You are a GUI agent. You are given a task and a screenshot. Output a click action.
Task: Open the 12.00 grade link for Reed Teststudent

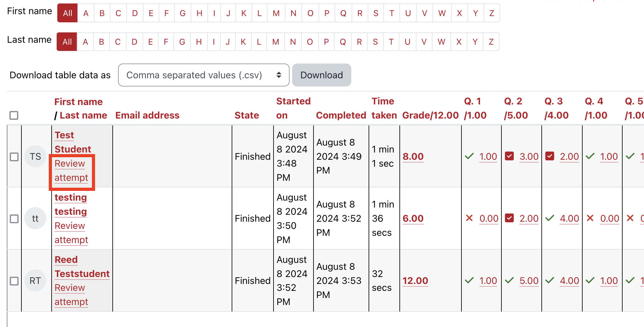pos(415,280)
